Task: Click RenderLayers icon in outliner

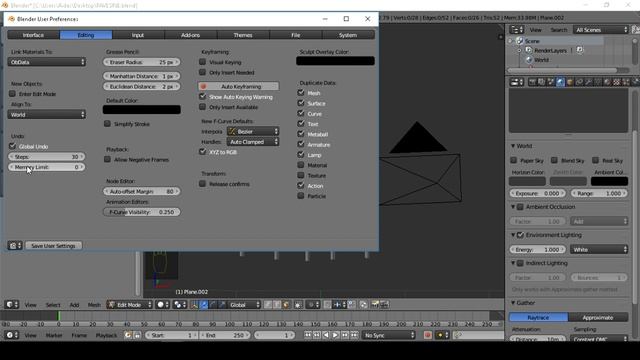Action: (529, 50)
